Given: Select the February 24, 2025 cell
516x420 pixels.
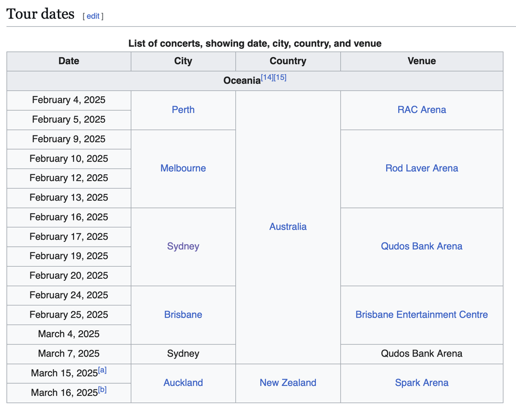Looking at the screenshot, I should tap(69, 296).
